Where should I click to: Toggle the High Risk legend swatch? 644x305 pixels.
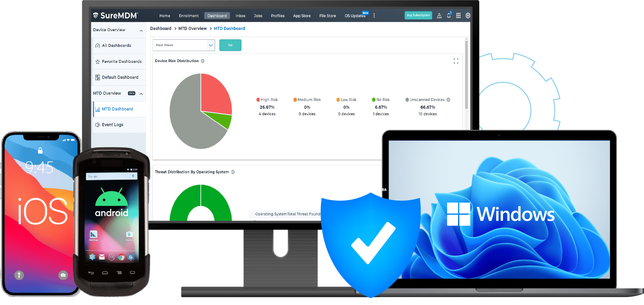pyautogui.click(x=258, y=100)
